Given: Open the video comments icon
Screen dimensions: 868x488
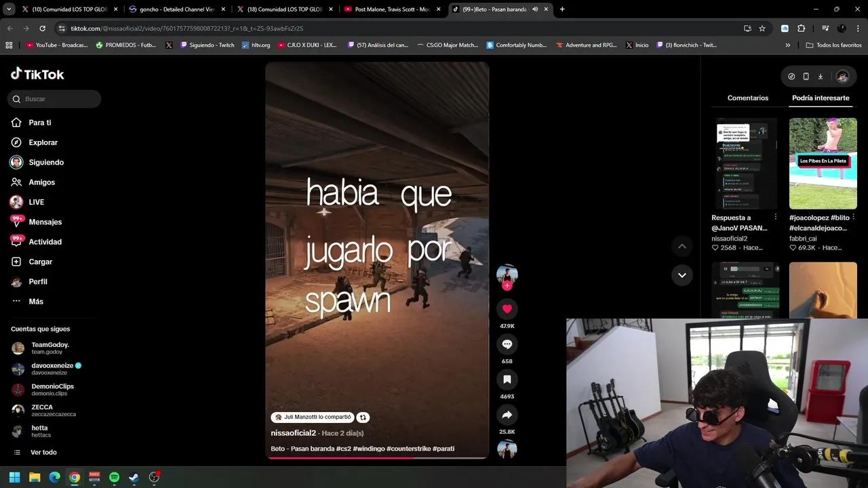Looking at the screenshot, I should 507,344.
